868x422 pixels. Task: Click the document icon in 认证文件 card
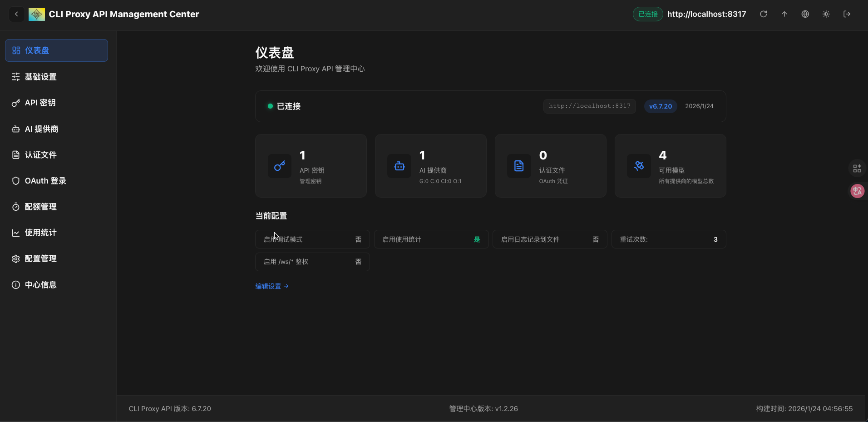coord(519,166)
